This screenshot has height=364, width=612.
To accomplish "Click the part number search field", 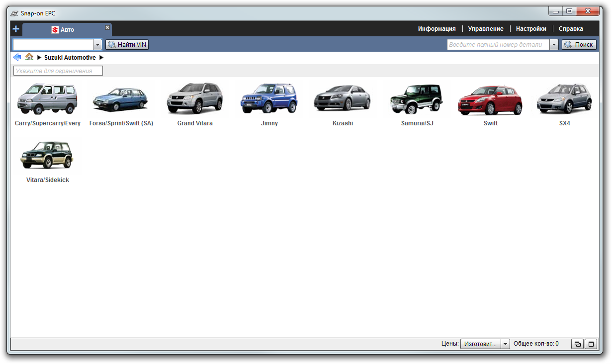I will pyautogui.click(x=498, y=45).
